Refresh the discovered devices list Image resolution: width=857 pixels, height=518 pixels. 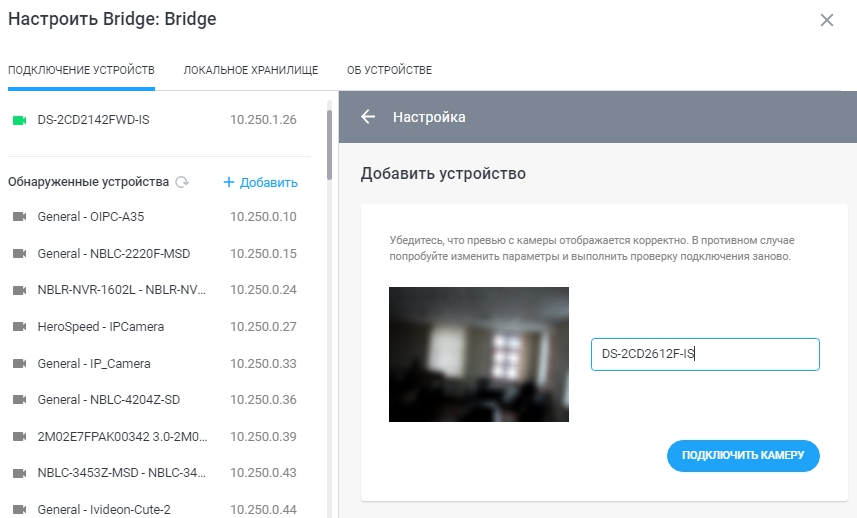click(182, 182)
